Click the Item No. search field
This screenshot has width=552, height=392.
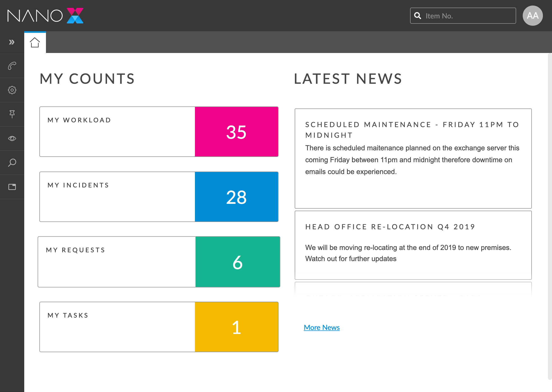click(463, 16)
